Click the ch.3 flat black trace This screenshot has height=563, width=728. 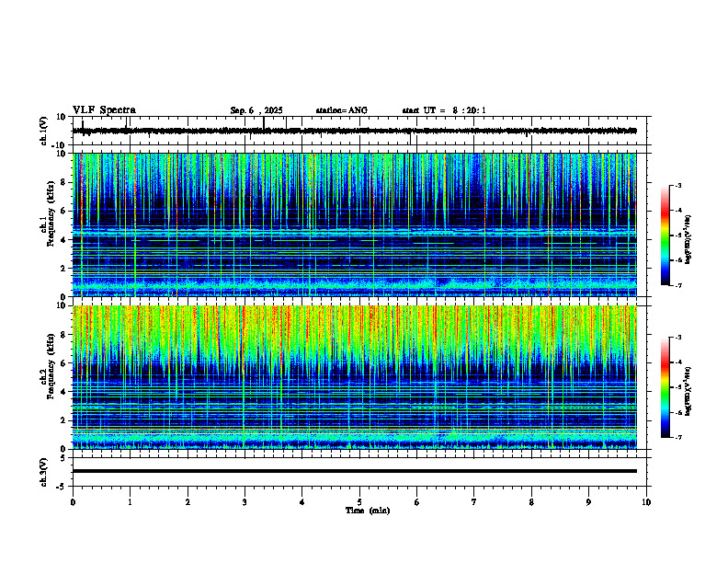click(x=355, y=471)
